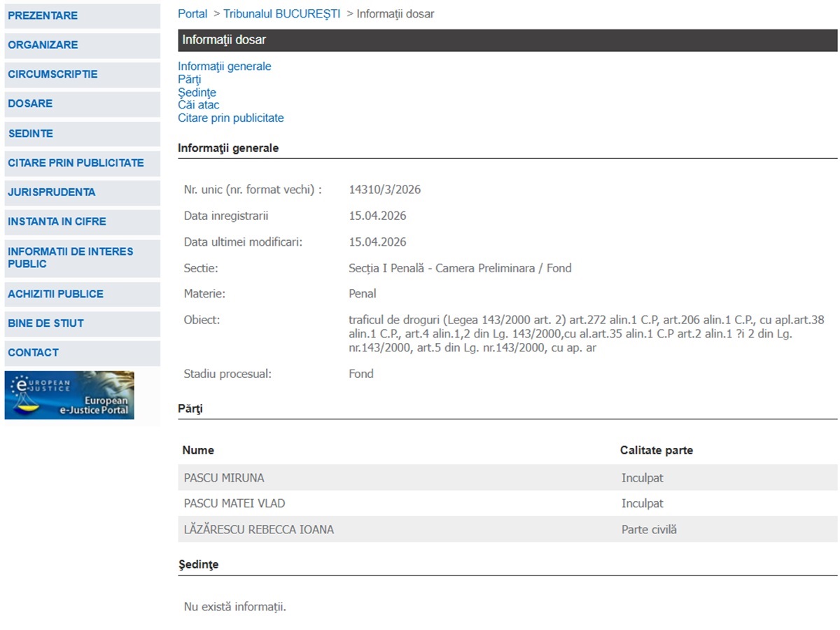
Task: Select the PASCU MIRUNA party row
Action: [x=507, y=478]
